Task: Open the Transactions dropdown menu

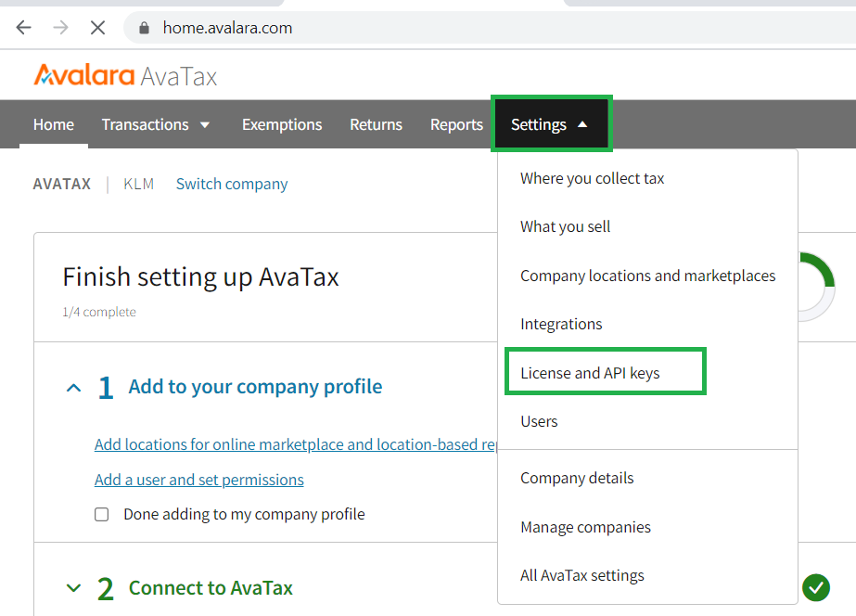Action: [x=156, y=124]
